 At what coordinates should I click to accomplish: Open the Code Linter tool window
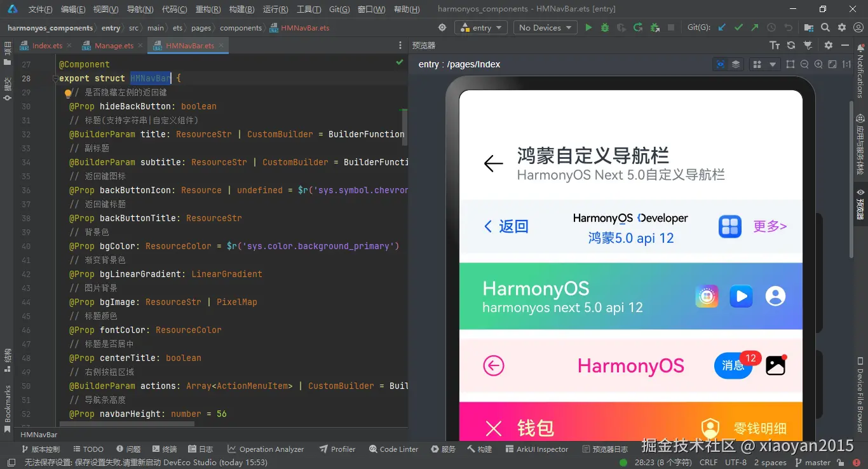393,449
